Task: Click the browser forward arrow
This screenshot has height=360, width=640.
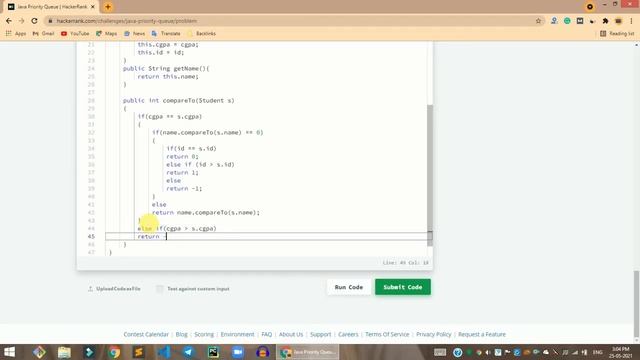Action: (x=22, y=21)
